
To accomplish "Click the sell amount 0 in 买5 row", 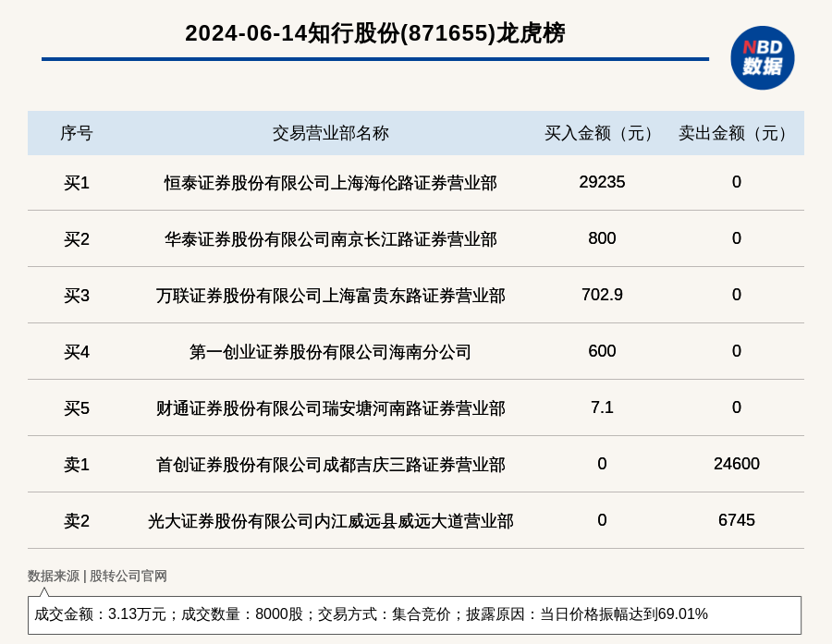I will (736, 407).
